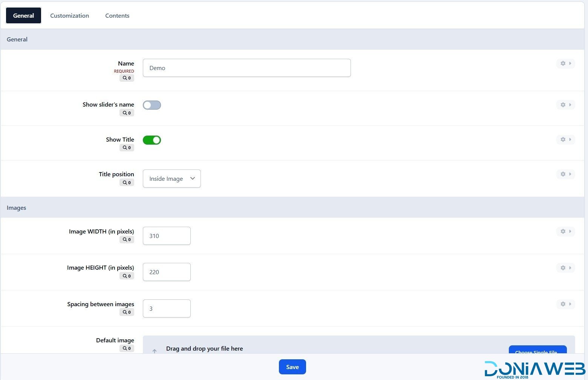Expand gear options for Title position row
Screen dimensions: 588x380
coord(565,174)
